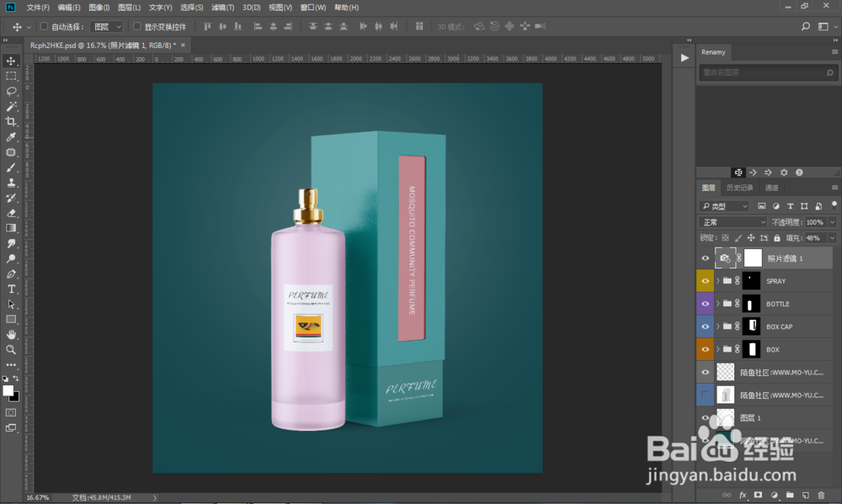Switch to the 通道 tab
Image resolution: width=842 pixels, height=504 pixels.
771,188
